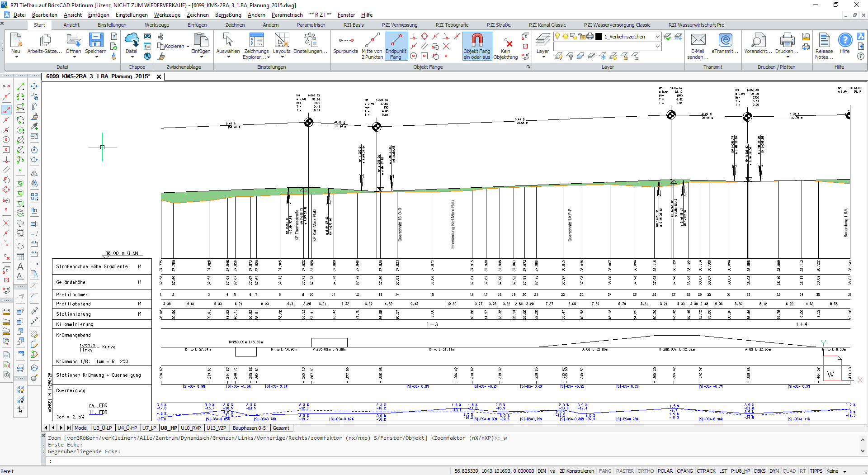
Task: Open Zeichnungs Explorer icon
Action: (256, 40)
